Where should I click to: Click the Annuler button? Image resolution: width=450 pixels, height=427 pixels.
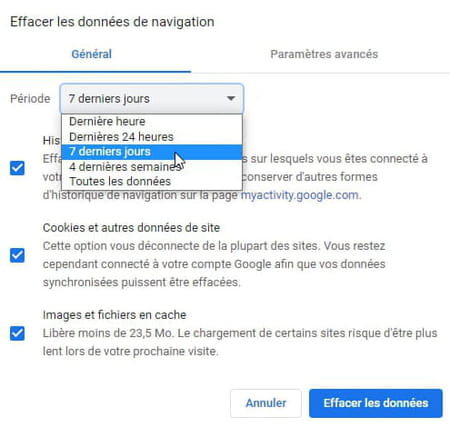(266, 403)
